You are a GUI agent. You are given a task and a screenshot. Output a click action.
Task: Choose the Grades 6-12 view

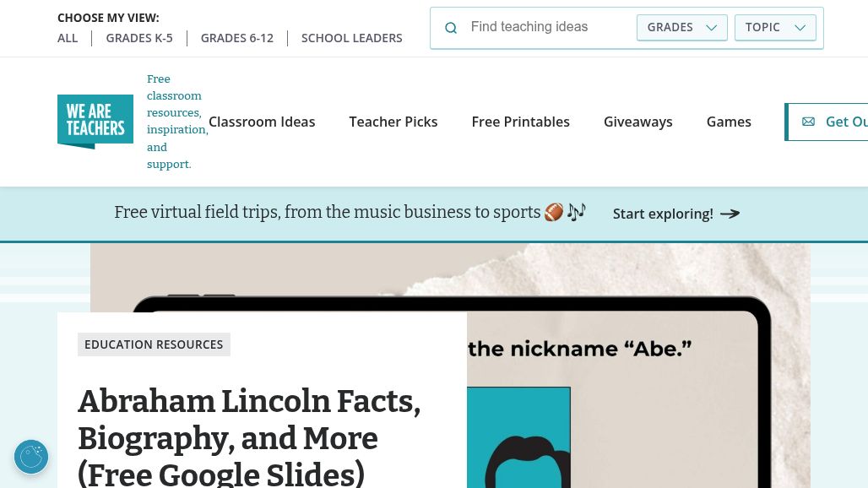[x=237, y=38]
